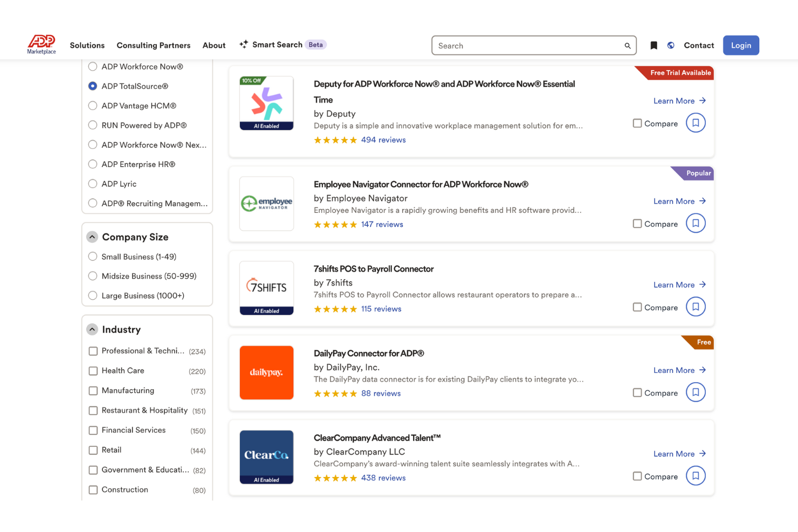798x532 pixels.
Task: Check the Government & Educati... filter
Action: click(x=93, y=470)
